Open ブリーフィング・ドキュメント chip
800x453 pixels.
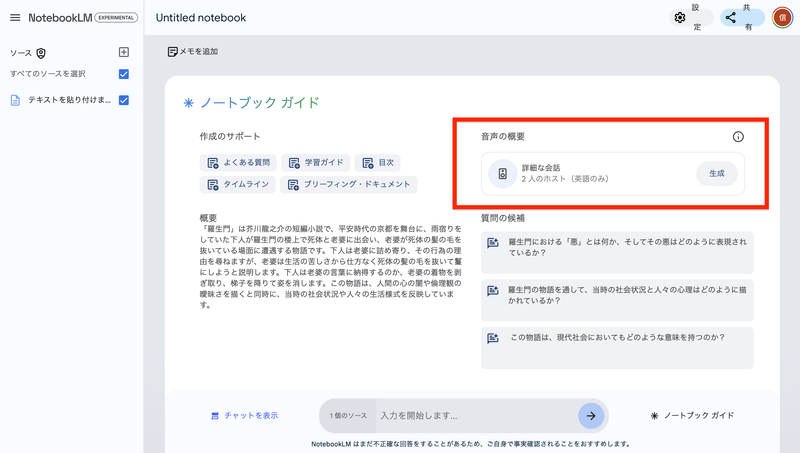(348, 184)
